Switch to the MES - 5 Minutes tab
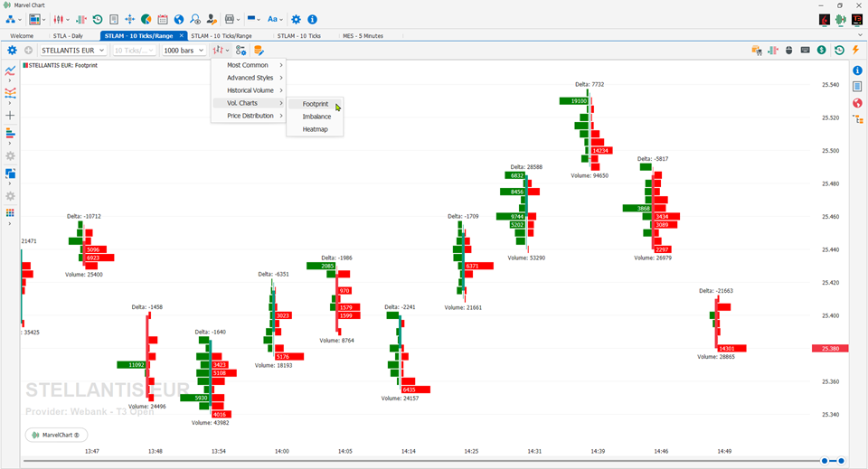This screenshot has width=868, height=469. coord(363,35)
